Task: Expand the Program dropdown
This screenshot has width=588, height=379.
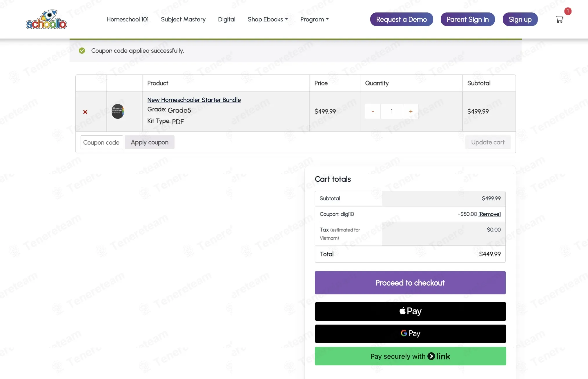Action: pos(315,19)
